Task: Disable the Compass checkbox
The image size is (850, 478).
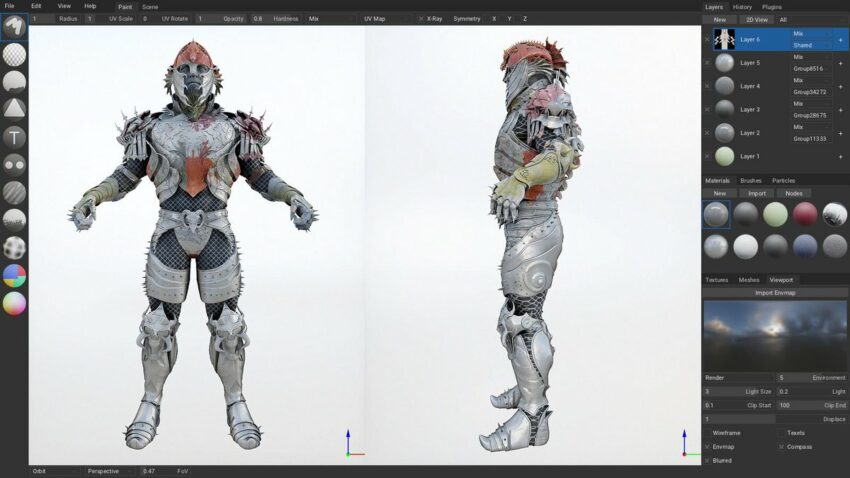Action: (780, 447)
